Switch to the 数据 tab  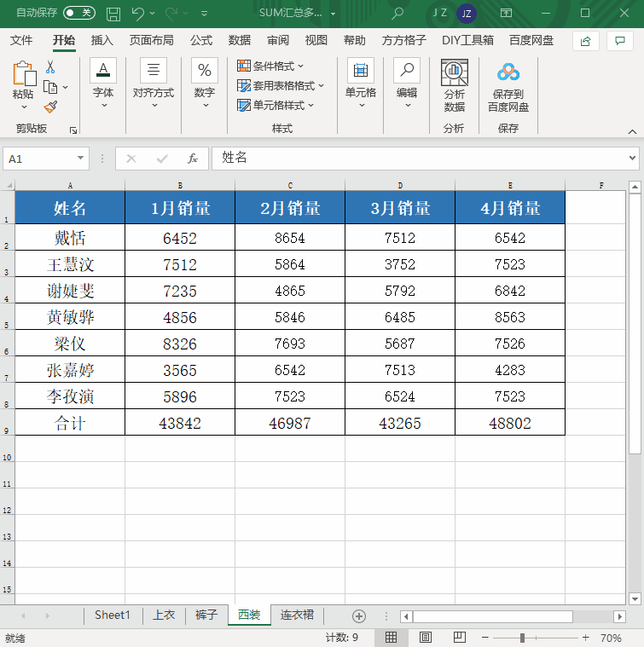pyautogui.click(x=240, y=40)
